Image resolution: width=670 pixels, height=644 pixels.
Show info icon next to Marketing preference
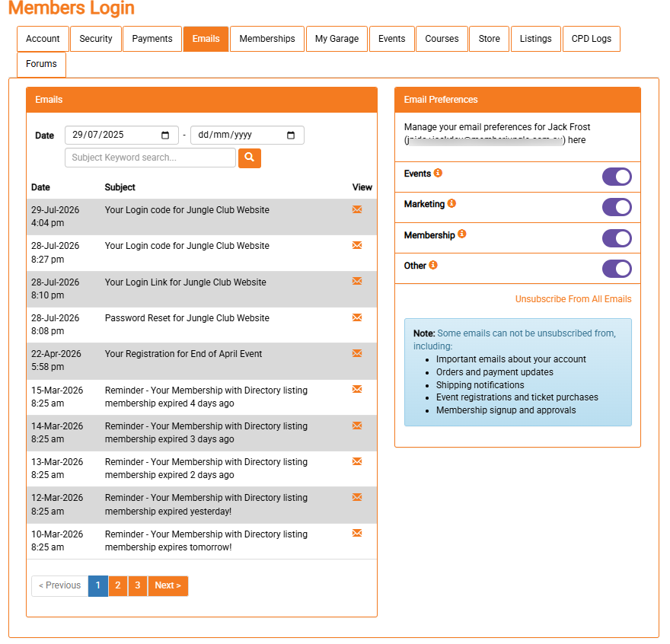[x=451, y=203]
